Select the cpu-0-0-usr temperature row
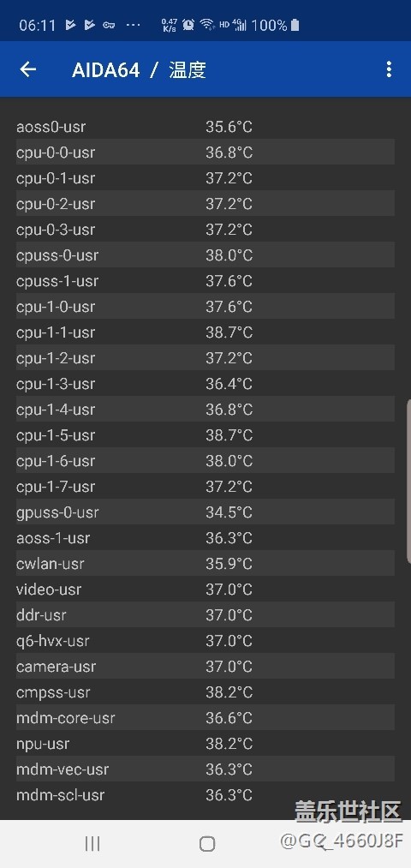The image size is (411, 868). (x=205, y=153)
